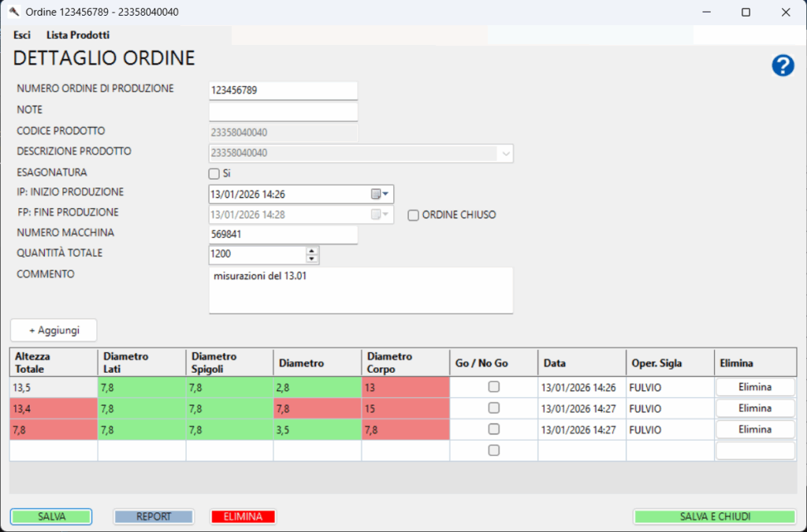Image resolution: width=807 pixels, height=532 pixels.
Task: Click the Salva e Chiudi button
Action: (x=715, y=517)
